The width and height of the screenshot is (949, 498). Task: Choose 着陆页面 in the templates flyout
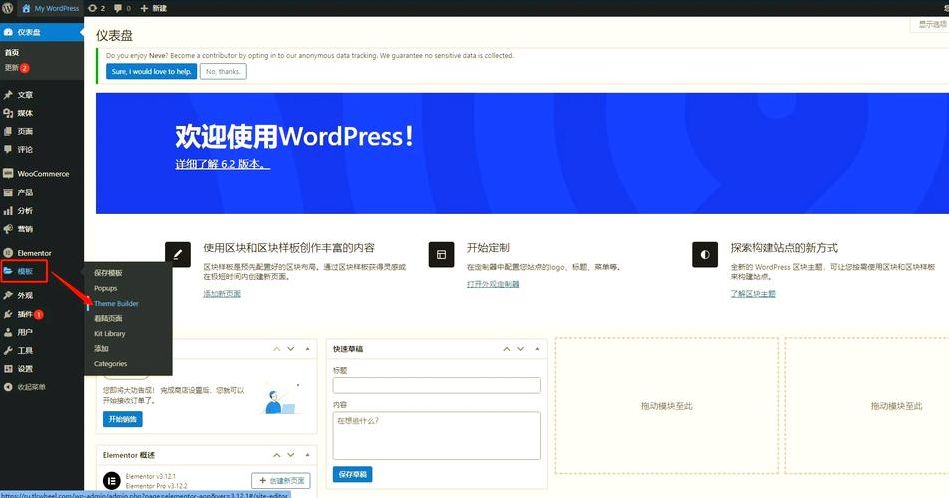click(x=108, y=318)
